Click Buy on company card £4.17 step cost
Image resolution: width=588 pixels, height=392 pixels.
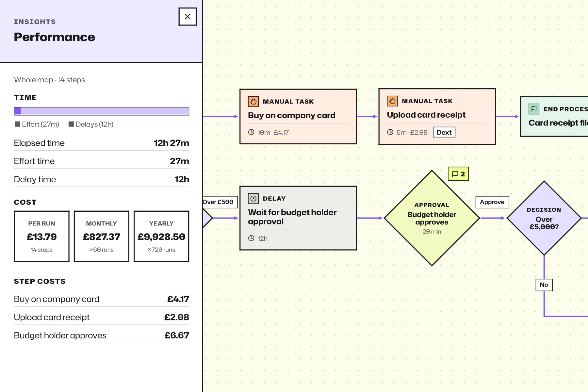click(x=102, y=299)
